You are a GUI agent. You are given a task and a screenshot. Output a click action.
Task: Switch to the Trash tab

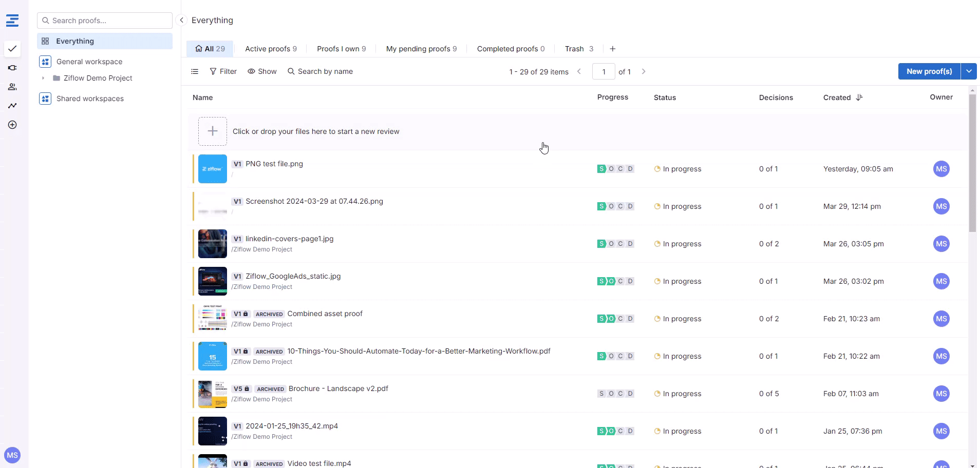point(579,49)
